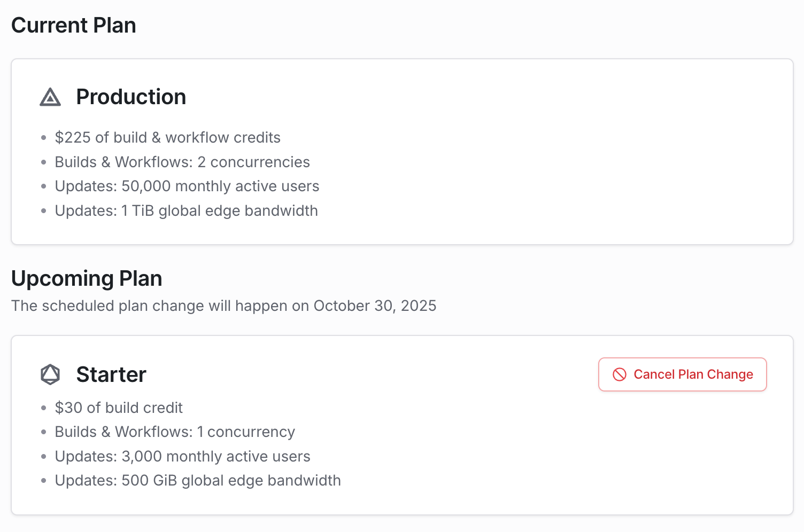Click the 1 TiB global edge bandwidth line
Image resolution: width=804 pixels, height=532 pixels.
pos(186,211)
